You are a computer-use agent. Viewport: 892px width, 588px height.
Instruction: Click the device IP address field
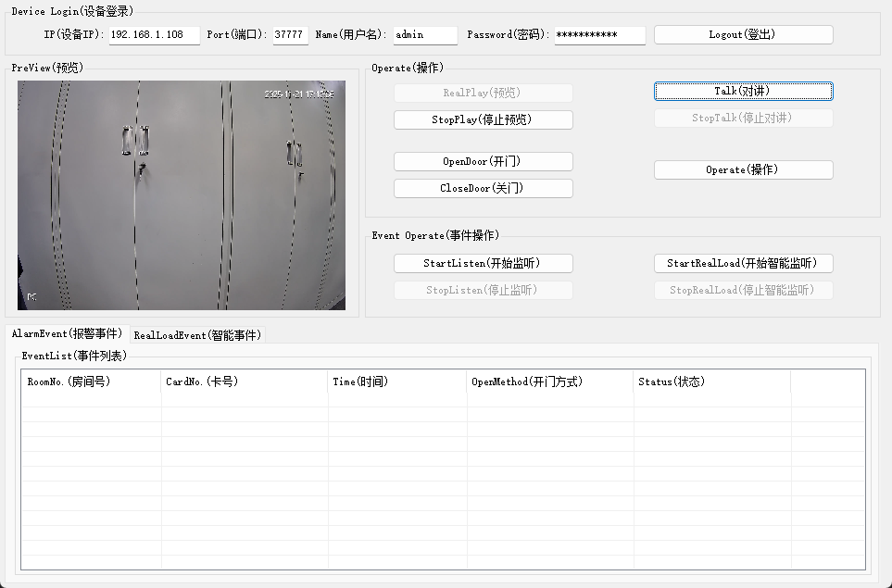pyautogui.click(x=154, y=35)
